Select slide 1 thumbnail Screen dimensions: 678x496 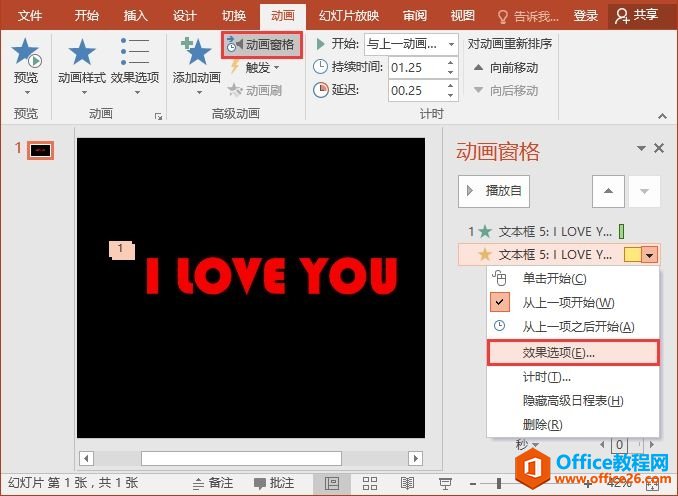pyautogui.click(x=40, y=150)
